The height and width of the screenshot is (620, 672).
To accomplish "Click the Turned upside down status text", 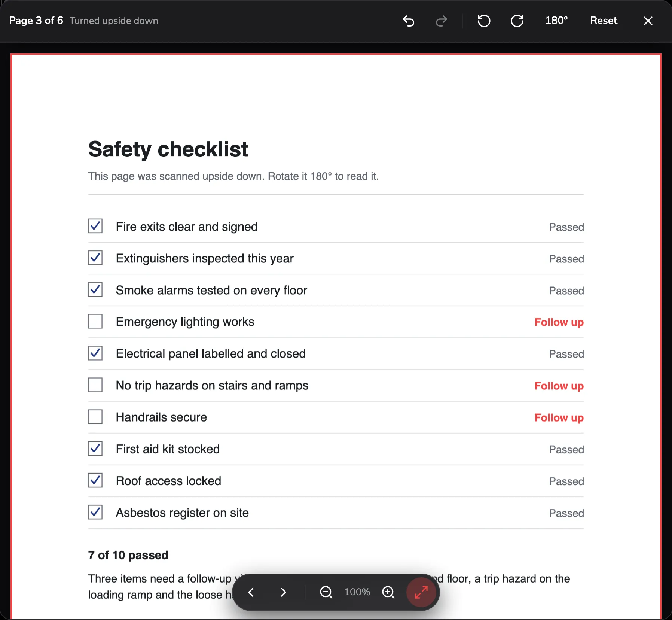I will (114, 21).
